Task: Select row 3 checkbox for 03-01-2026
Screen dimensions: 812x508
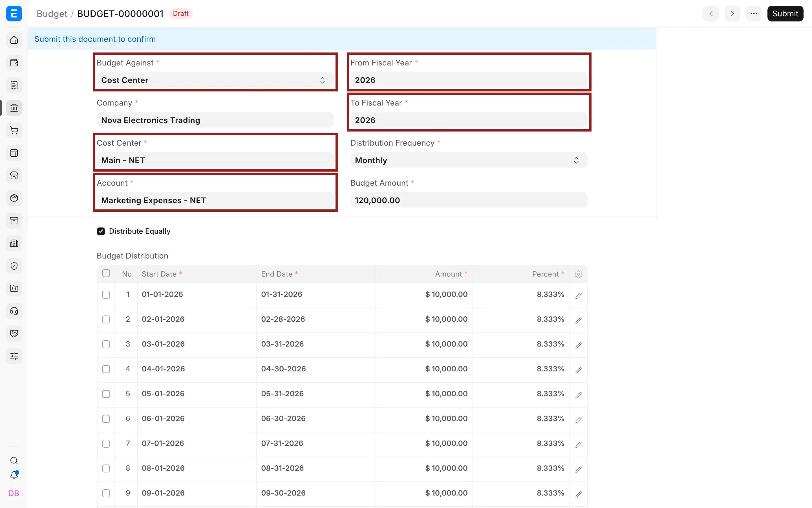Action: 106,344
